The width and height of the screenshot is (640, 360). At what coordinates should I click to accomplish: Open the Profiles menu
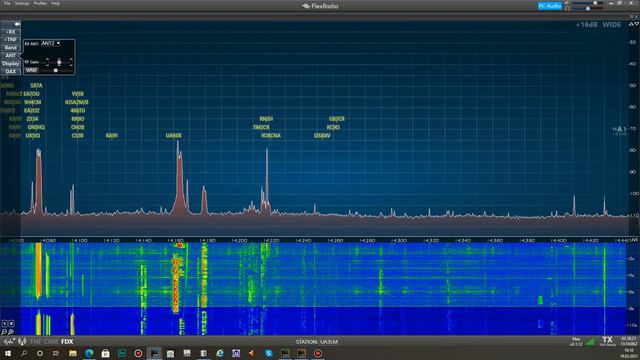40,3
